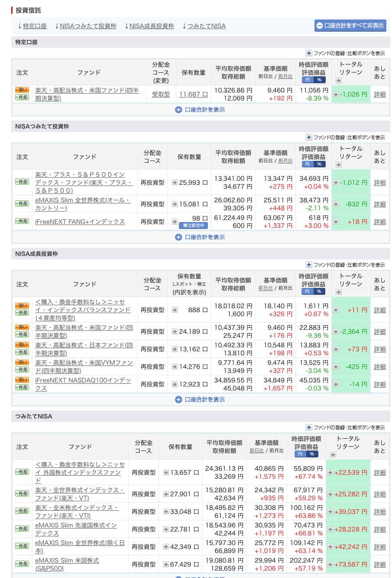Click the 積立設定中 badge
Screen dimensions: 392x578
(x=194, y=225)
